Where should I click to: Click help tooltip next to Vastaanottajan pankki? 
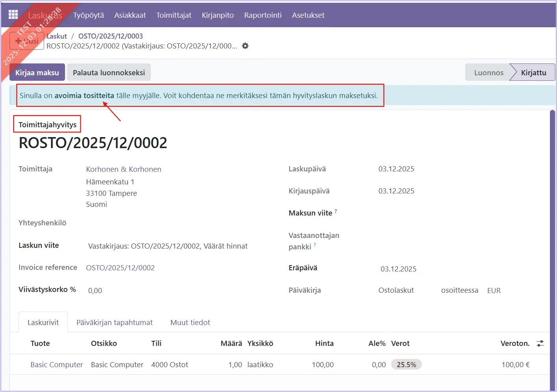[315, 245]
